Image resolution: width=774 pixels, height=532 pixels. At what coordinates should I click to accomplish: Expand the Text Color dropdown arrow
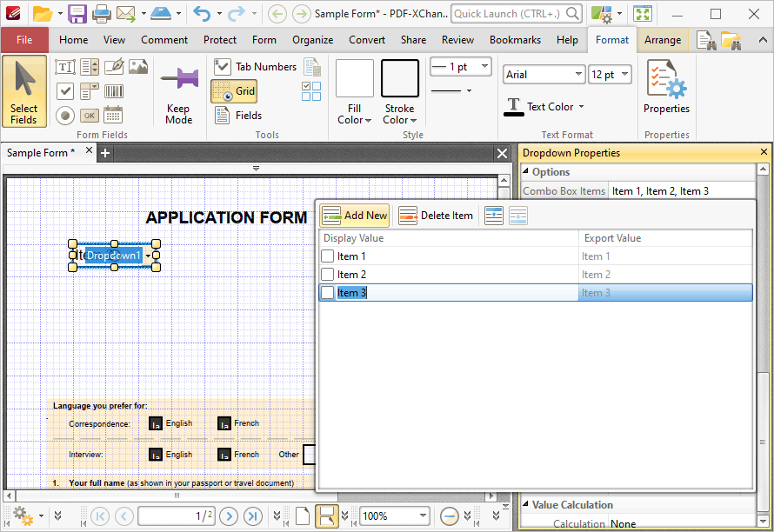582,107
